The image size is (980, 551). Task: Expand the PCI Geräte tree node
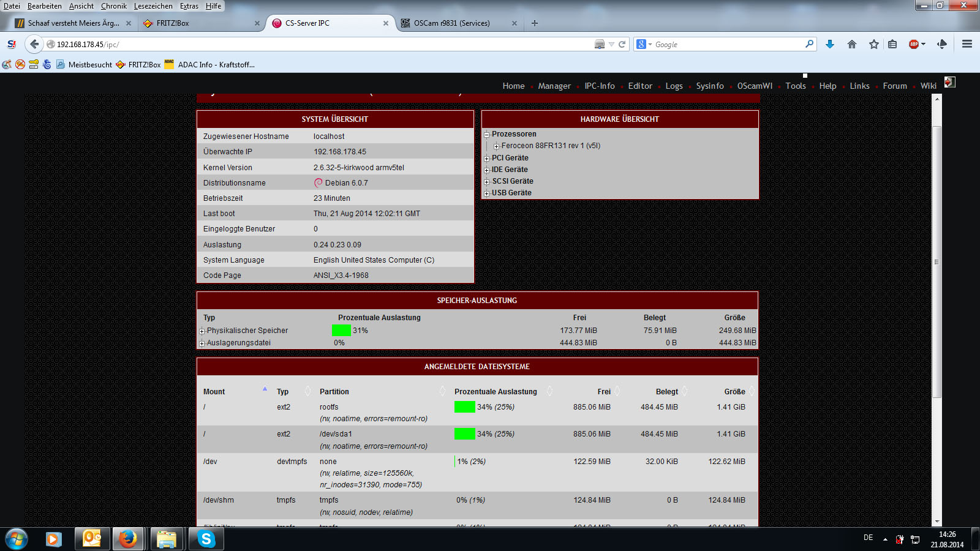click(487, 159)
